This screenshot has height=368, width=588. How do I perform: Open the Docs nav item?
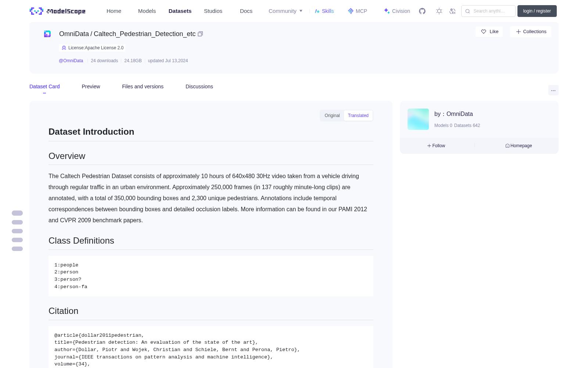coord(246,11)
